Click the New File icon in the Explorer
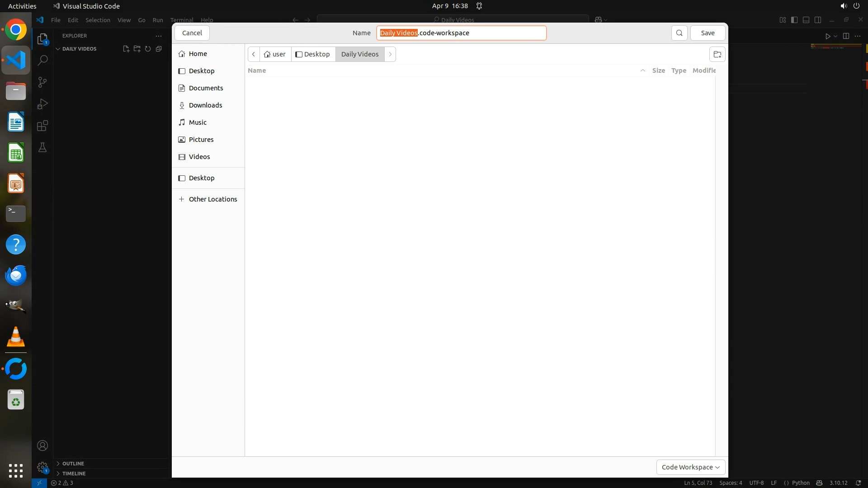The height and width of the screenshot is (488, 868). 126,49
